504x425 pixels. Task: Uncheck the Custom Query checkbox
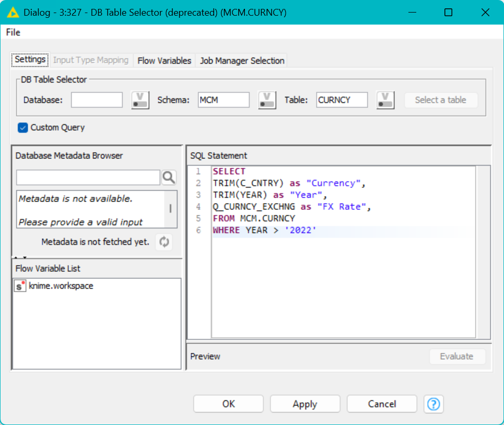[x=23, y=128]
